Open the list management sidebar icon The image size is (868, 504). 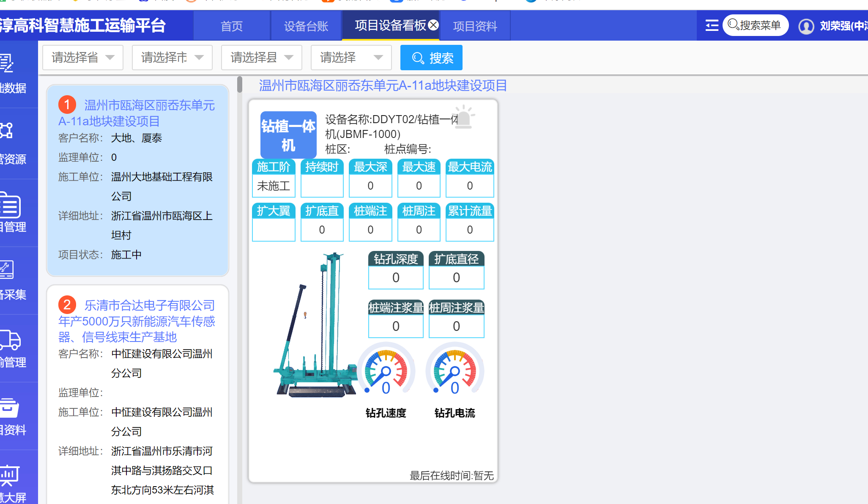[x=10, y=206]
